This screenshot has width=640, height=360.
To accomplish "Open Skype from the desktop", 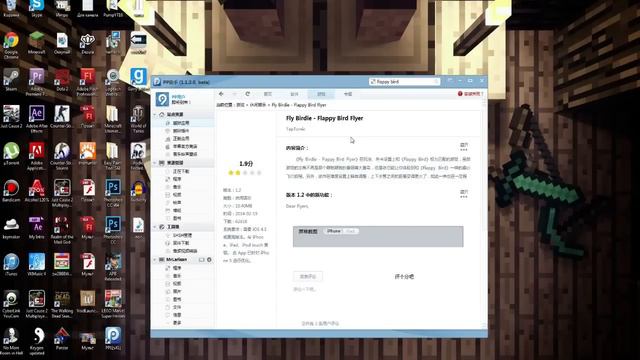I will pos(37,8).
